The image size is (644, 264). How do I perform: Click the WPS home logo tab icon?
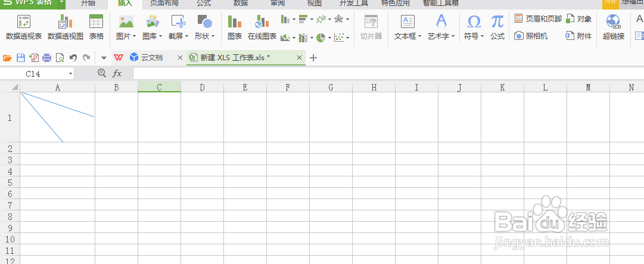click(119, 57)
